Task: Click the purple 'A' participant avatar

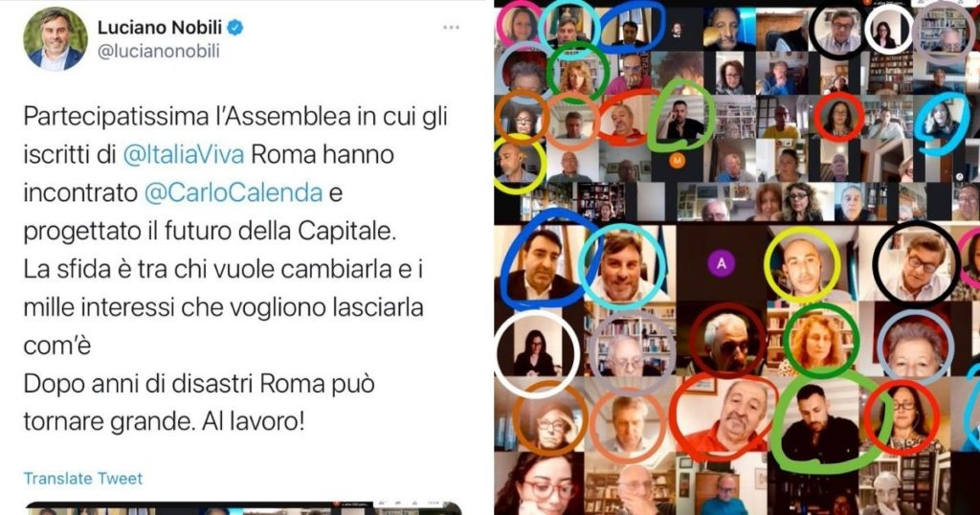Action: tap(722, 263)
